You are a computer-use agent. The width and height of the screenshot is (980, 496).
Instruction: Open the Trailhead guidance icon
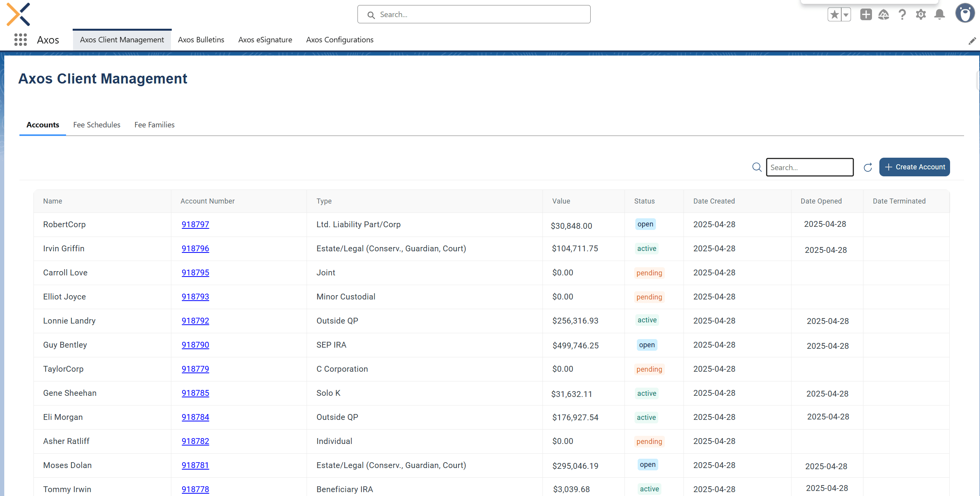[x=884, y=15]
